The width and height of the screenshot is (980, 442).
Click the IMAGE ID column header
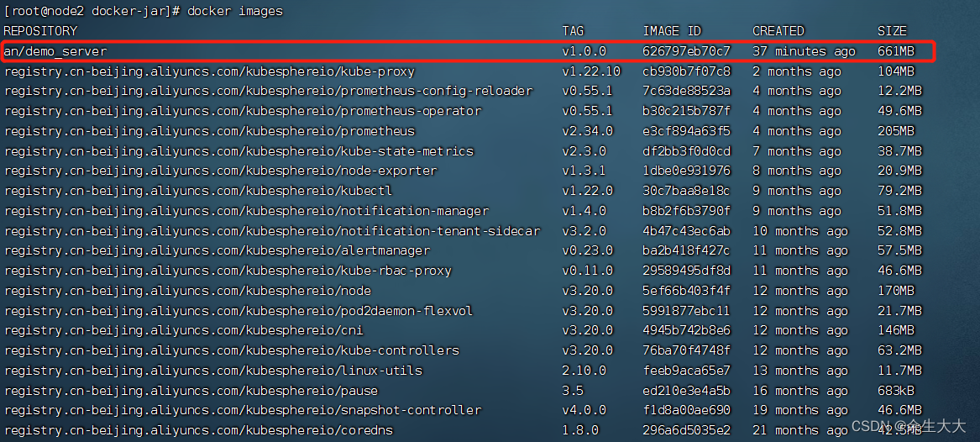[x=672, y=31]
